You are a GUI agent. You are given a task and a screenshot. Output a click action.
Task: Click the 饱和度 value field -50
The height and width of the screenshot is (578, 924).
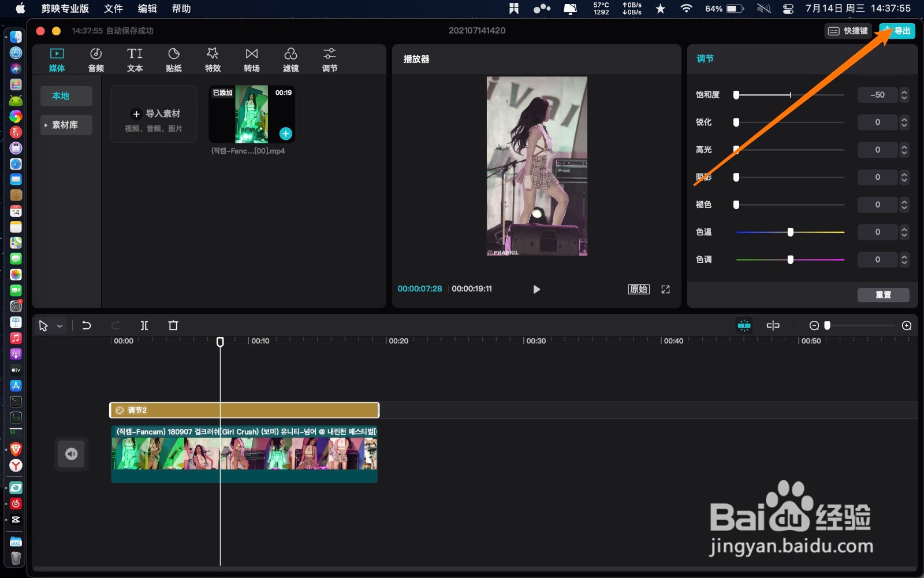tap(877, 95)
